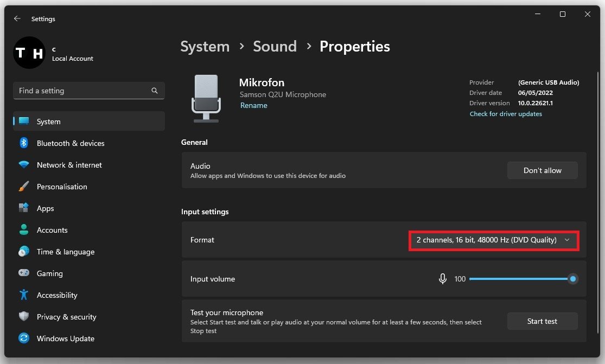
Task: Click the Don't allow button
Action: pyautogui.click(x=542, y=170)
